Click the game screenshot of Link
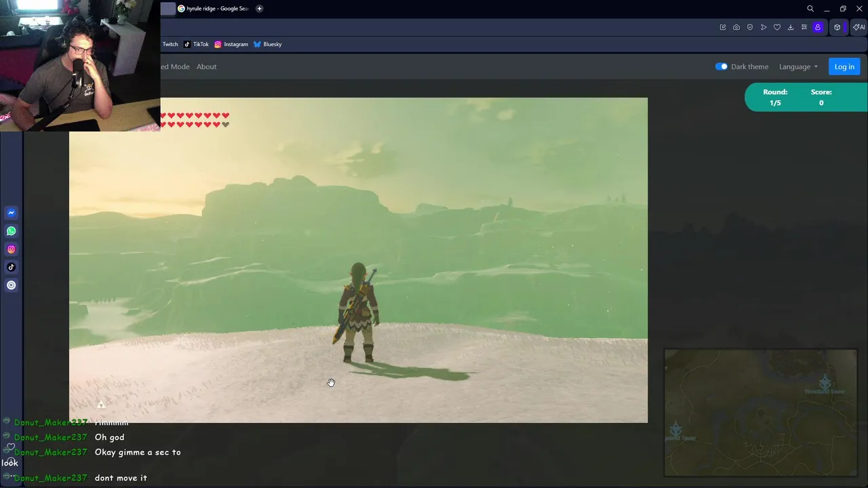Viewport: 868px width, 488px height. [x=358, y=260]
